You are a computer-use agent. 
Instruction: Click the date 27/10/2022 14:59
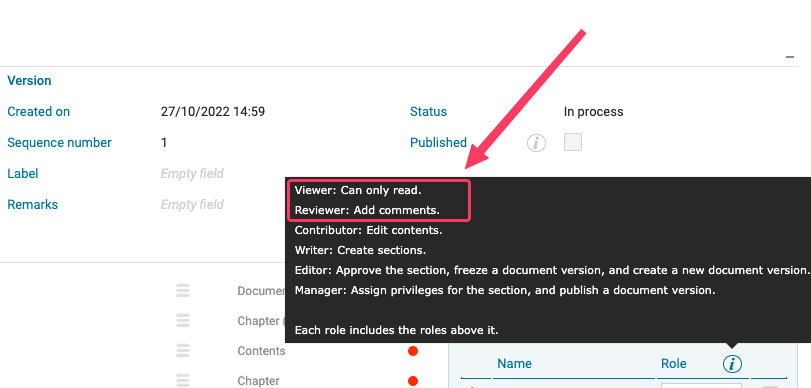[x=213, y=112]
